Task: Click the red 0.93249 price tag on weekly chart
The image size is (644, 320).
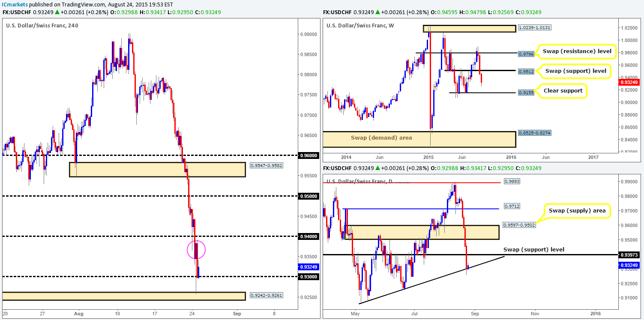Action: tap(629, 82)
